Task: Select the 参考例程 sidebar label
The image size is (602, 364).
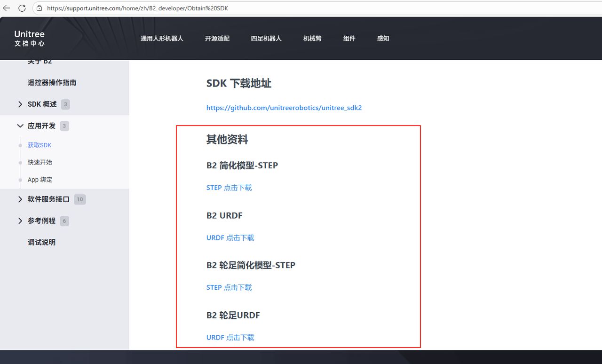Action: 41,221
